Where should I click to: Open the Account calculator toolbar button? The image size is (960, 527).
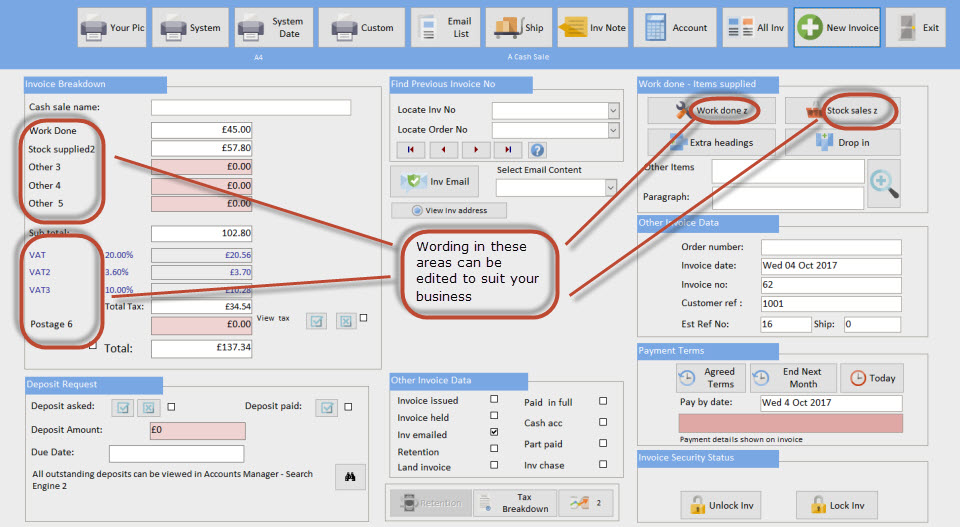point(676,28)
